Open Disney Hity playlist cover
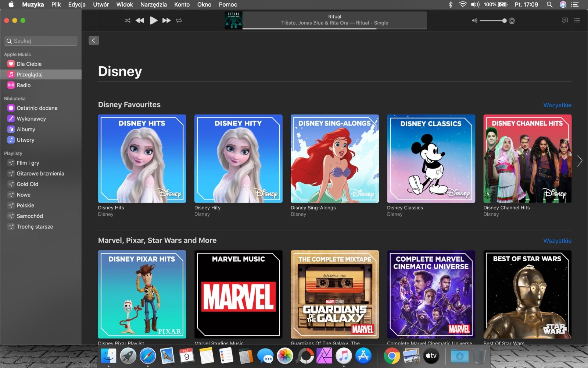588x368 pixels. 239,159
